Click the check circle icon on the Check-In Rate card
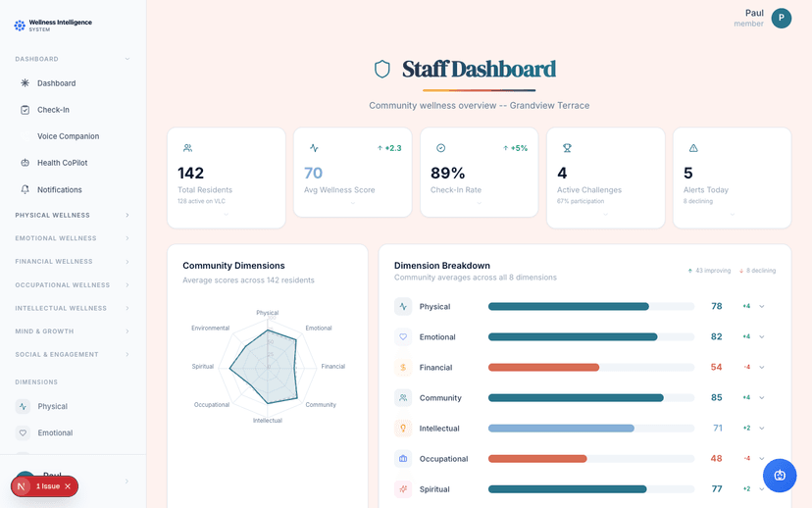Image resolution: width=812 pixels, height=508 pixels. point(440,148)
